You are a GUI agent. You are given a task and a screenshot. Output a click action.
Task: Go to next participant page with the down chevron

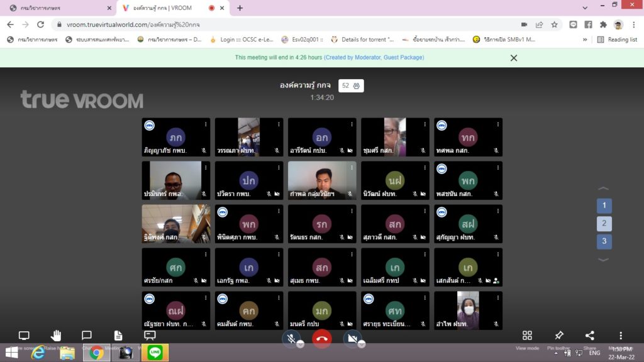click(603, 260)
